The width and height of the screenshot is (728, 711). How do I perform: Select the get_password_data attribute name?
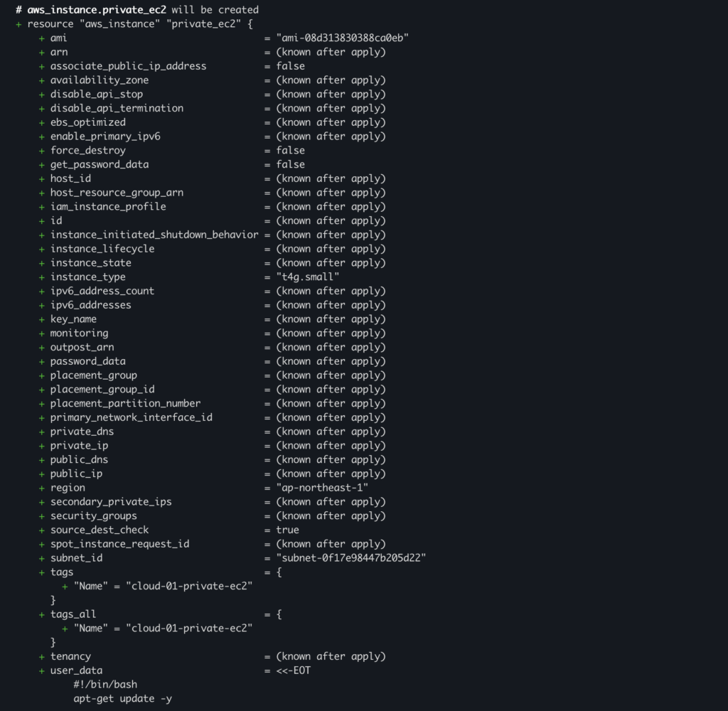pyautogui.click(x=100, y=164)
